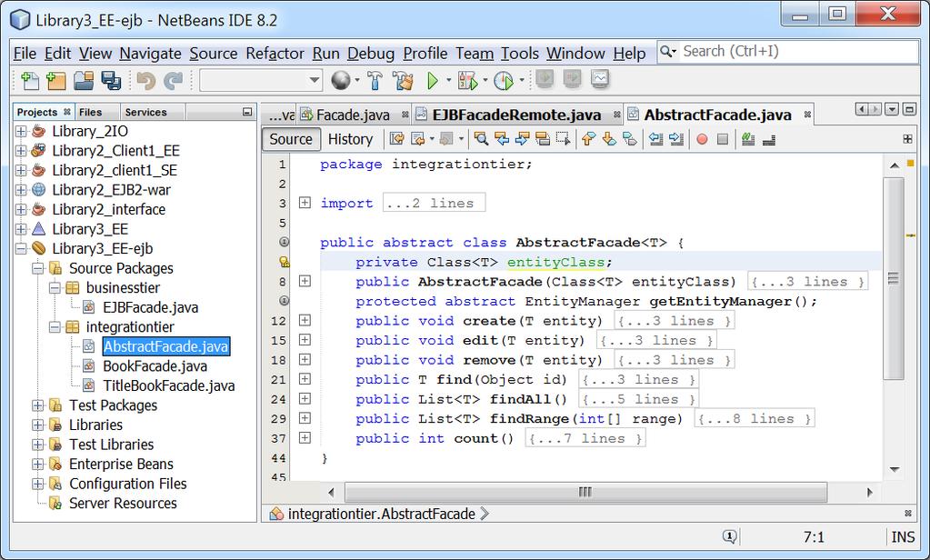Click integrationtier.AbstractFacade breadcrumb

tap(382, 514)
